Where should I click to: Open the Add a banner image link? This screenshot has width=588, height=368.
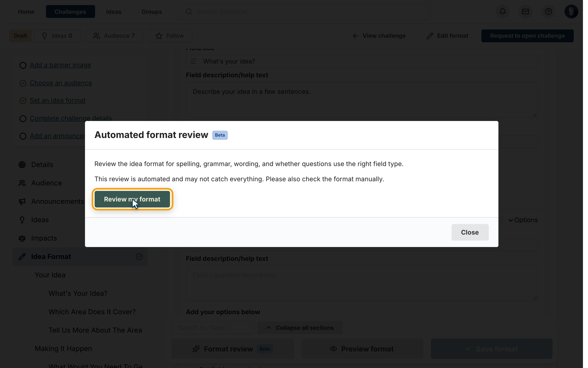[x=60, y=65]
